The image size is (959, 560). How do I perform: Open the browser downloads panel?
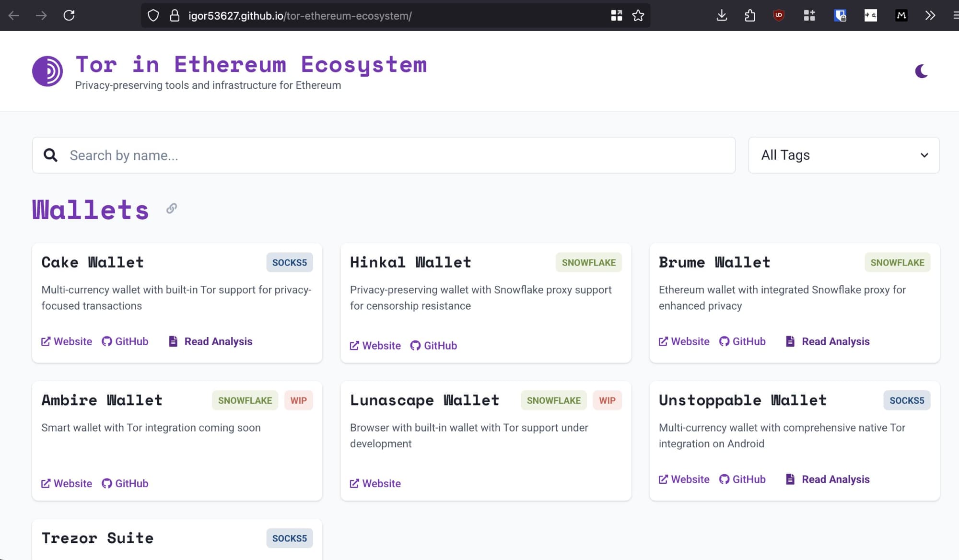(x=722, y=15)
